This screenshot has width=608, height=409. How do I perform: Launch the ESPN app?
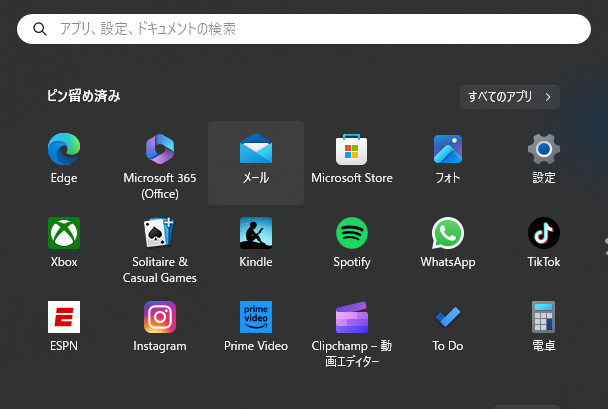(64, 317)
